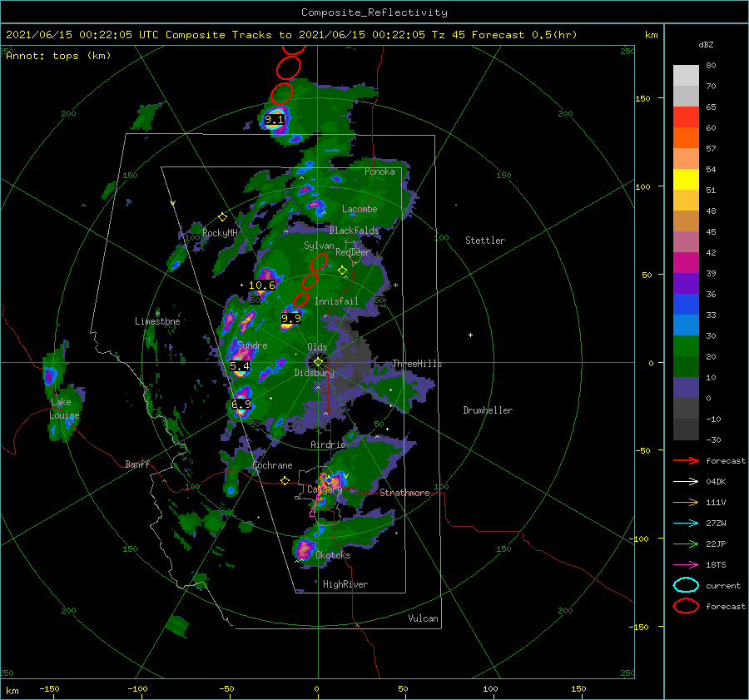Viewport: 749px width, 700px height.
Task: Click the Didsbury town label
Action: point(314,373)
